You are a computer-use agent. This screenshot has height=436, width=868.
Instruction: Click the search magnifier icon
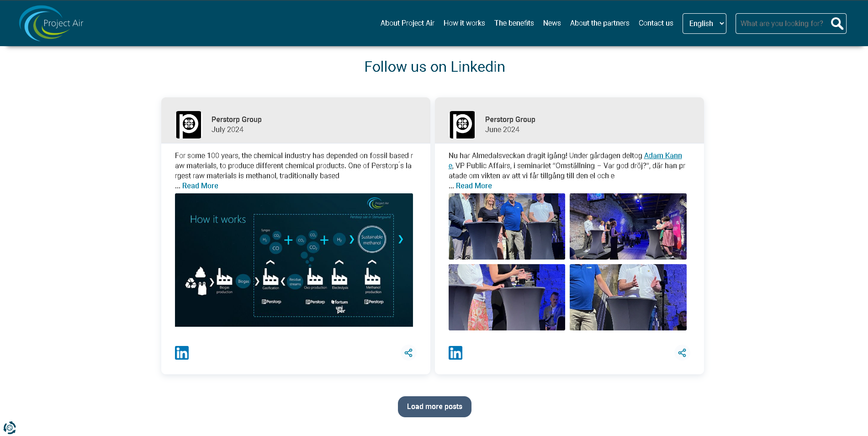(837, 23)
